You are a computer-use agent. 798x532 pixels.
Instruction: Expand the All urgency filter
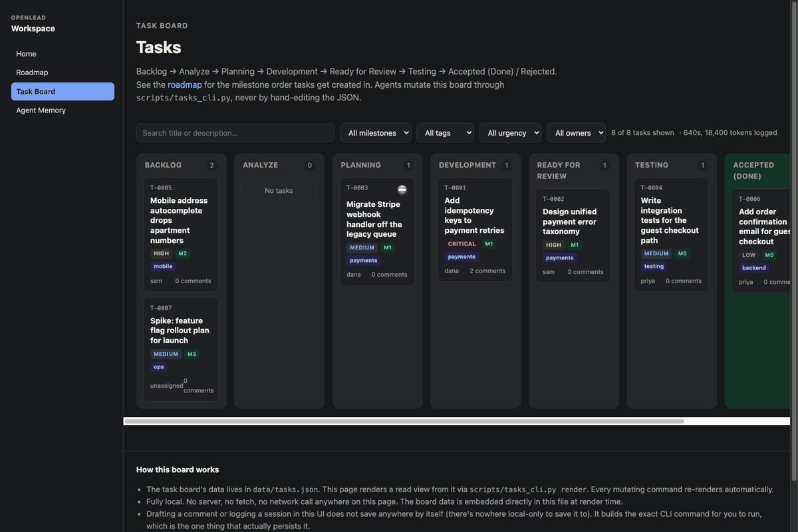pyautogui.click(x=510, y=133)
